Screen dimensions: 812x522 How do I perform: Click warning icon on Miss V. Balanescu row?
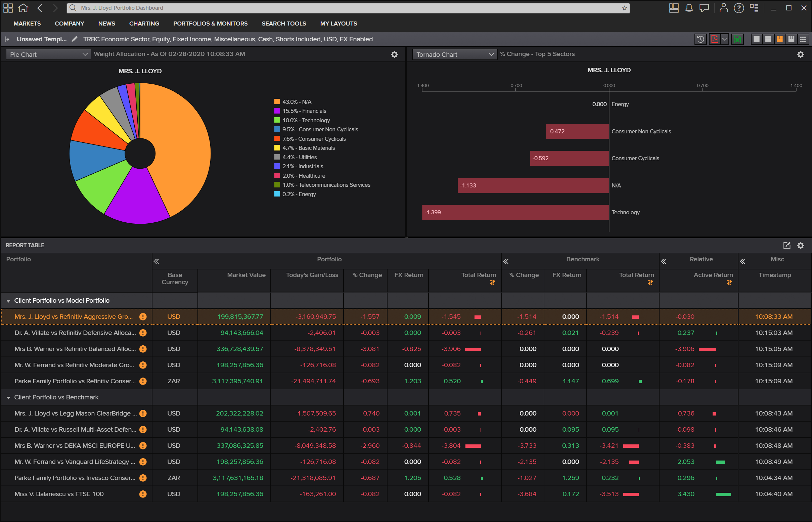click(143, 494)
